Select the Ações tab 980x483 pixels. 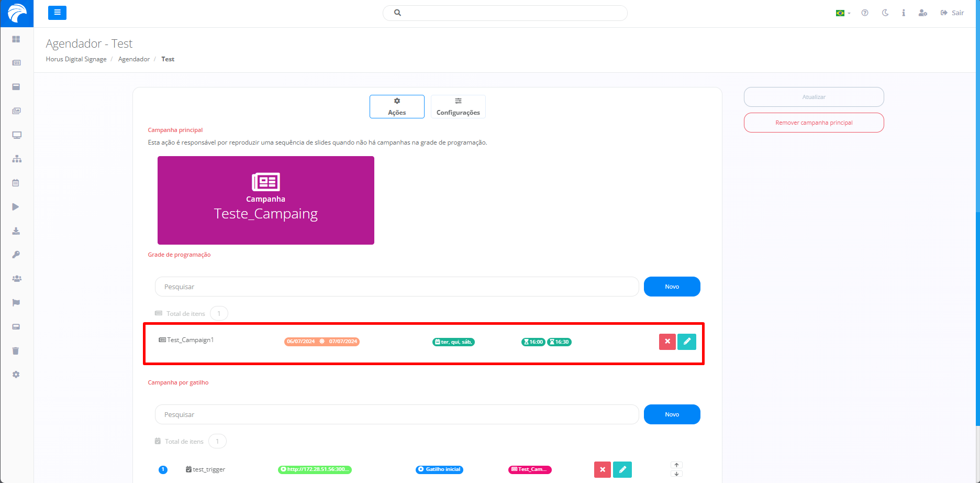point(397,106)
